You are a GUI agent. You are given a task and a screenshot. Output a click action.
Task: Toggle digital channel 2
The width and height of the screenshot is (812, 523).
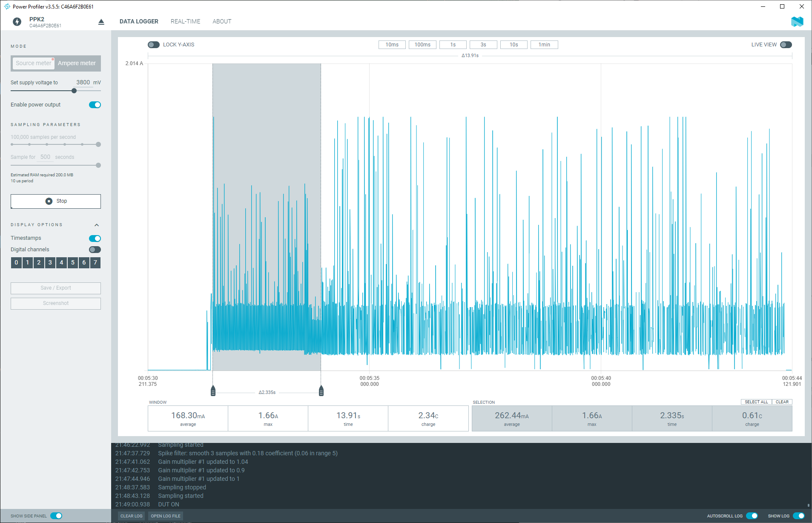click(x=39, y=263)
